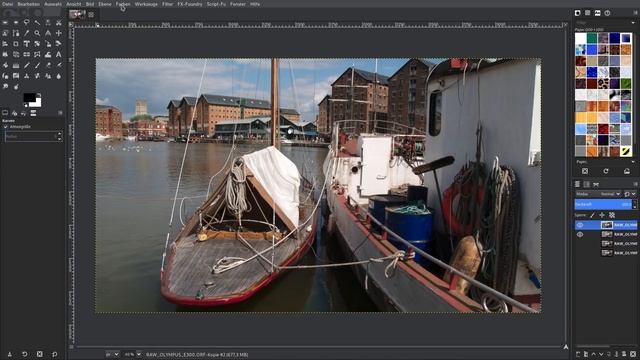
Task: Select the Measure compass tool
Action: (x=48, y=33)
